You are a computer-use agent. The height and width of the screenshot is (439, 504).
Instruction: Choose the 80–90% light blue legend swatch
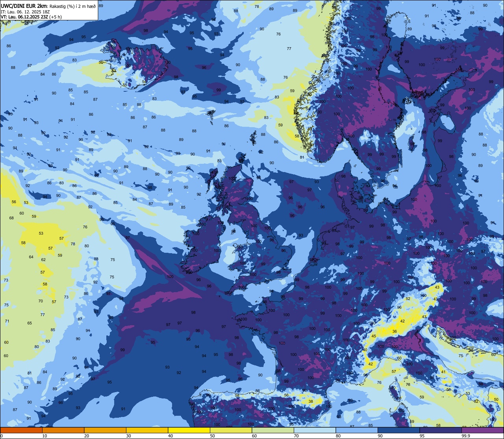357,430
